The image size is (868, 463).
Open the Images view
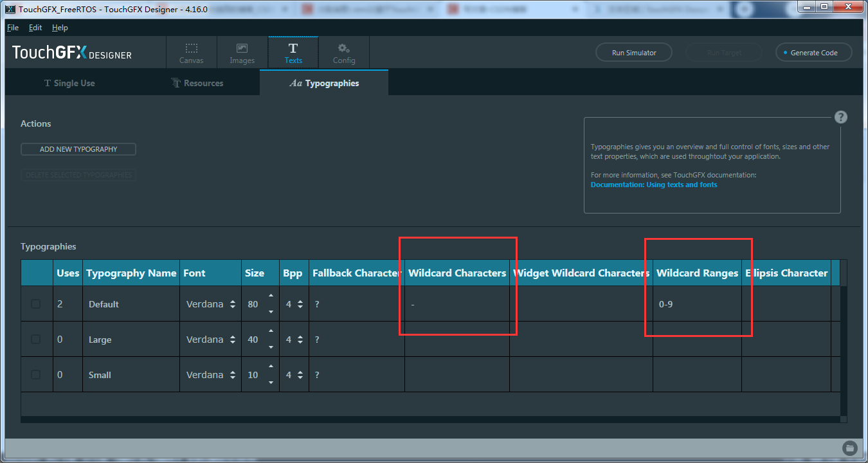click(x=242, y=53)
